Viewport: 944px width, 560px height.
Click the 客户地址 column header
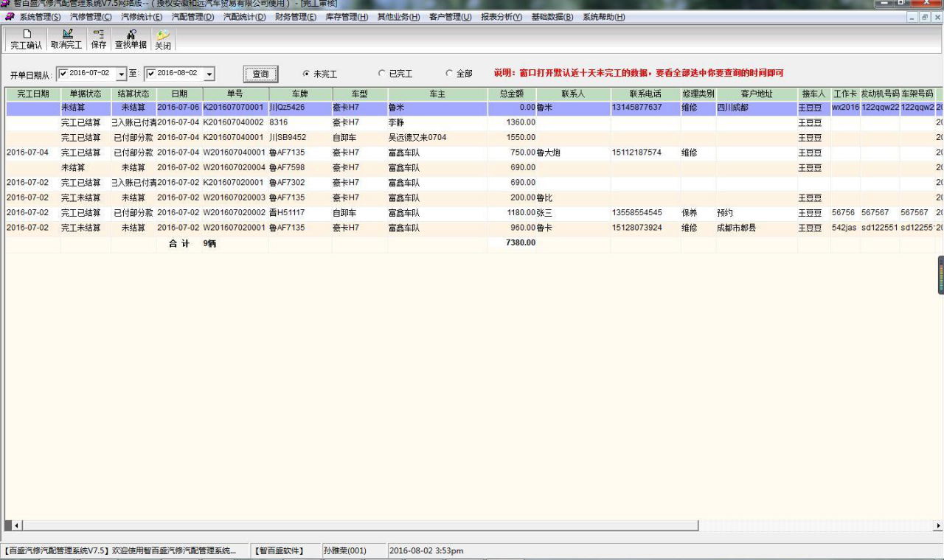(757, 94)
